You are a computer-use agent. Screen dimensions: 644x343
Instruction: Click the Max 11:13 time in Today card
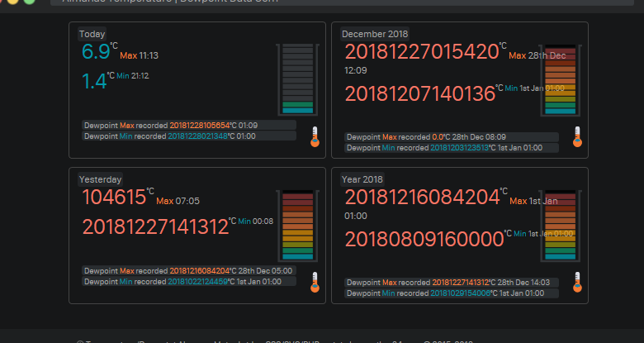[139, 55]
